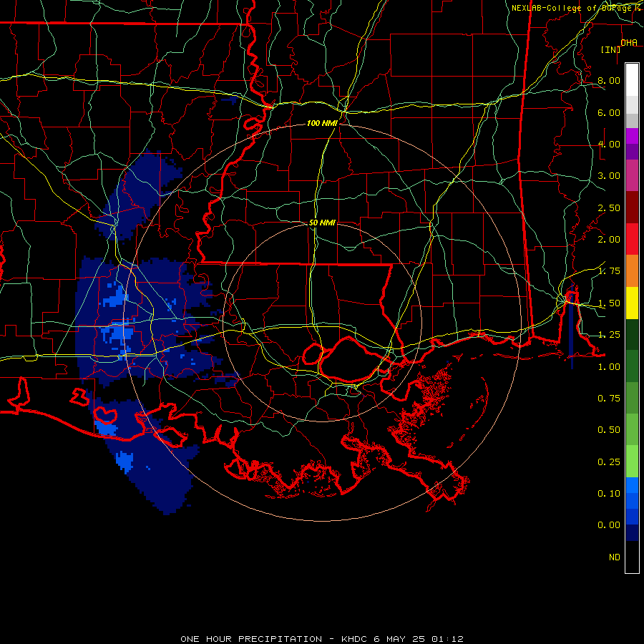Click the 50 NMI range ring label
644x644 pixels.
pos(322,223)
